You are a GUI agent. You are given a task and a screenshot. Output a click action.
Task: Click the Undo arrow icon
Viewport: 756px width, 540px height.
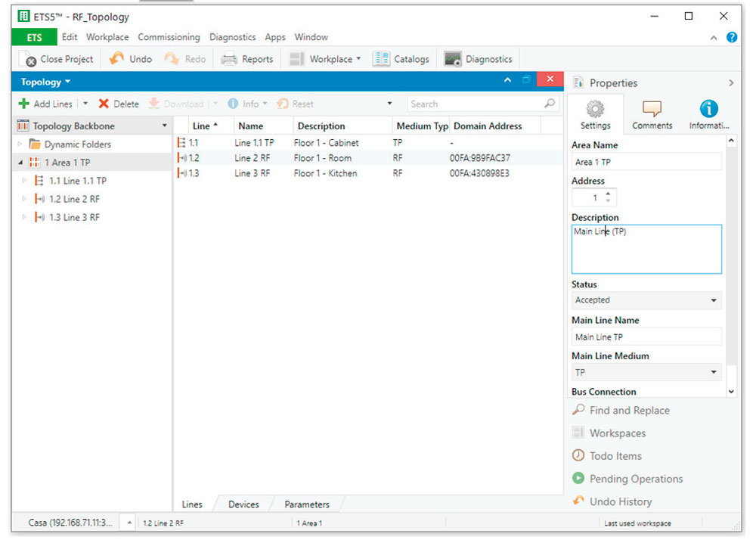click(x=116, y=58)
